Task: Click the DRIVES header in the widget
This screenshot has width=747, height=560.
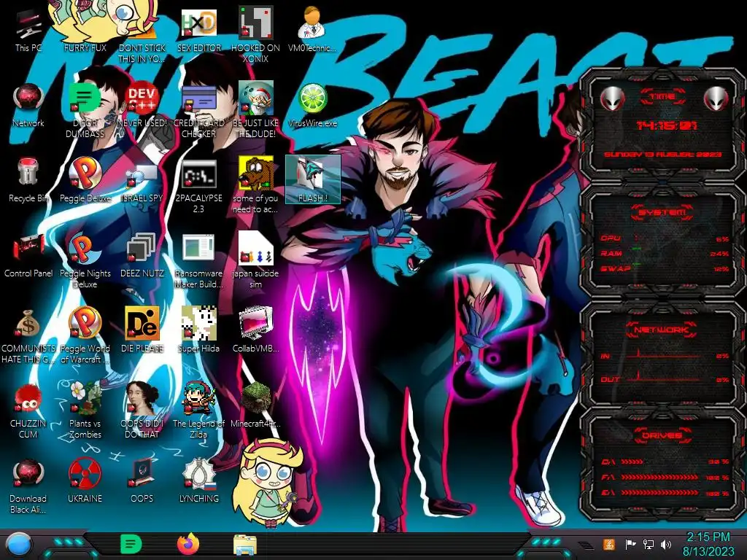Action: (662, 435)
